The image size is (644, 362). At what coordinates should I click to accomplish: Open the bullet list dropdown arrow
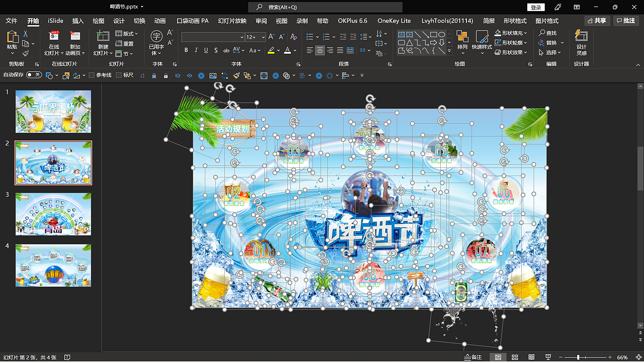point(317,36)
